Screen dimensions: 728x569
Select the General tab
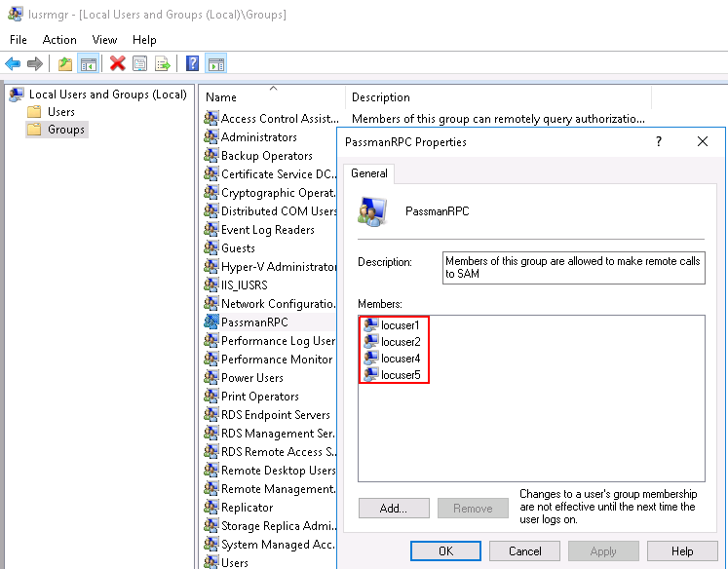coord(369,173)
